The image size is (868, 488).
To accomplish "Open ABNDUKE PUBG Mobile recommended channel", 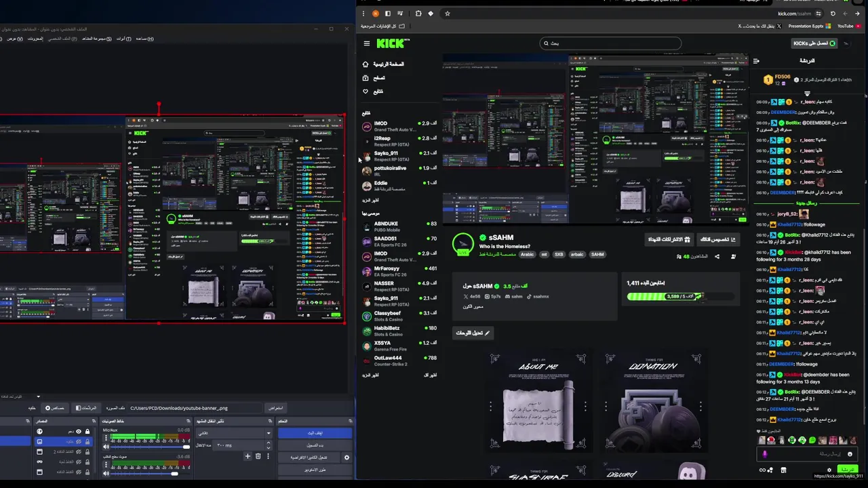I will click(400, 226).
